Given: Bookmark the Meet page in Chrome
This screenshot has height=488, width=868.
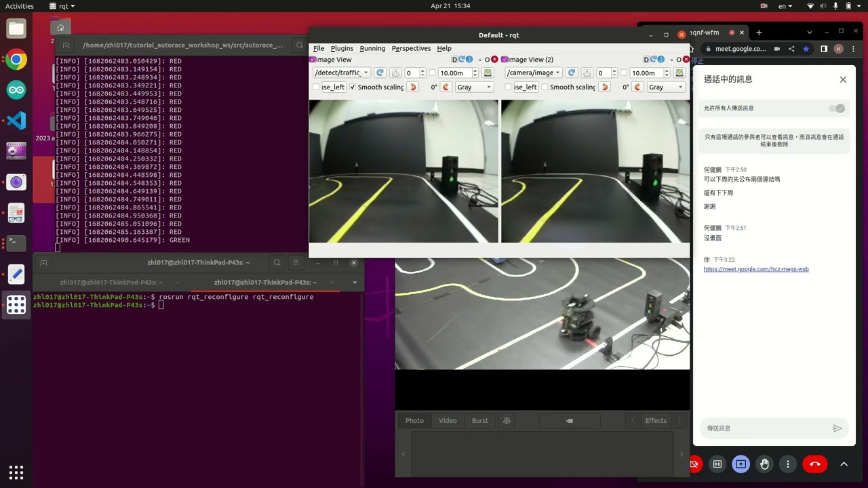Looking at the screenshot, I should [x=806, y=49].
